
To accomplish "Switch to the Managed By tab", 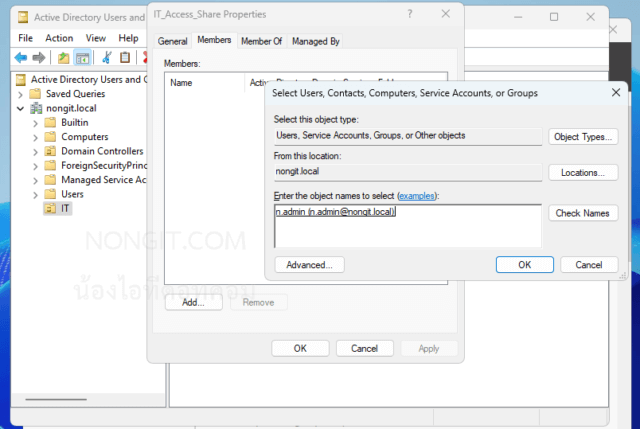I will 316,41.
